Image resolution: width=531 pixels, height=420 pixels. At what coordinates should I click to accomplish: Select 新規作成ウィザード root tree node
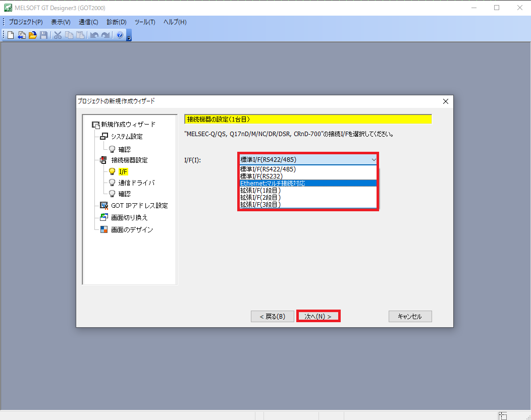128,125
